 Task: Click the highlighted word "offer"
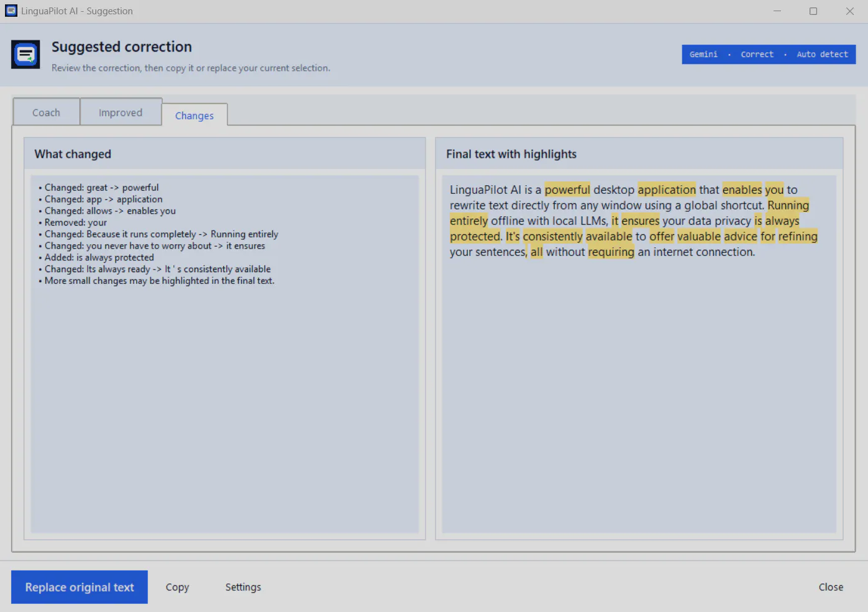click(662, 237)
